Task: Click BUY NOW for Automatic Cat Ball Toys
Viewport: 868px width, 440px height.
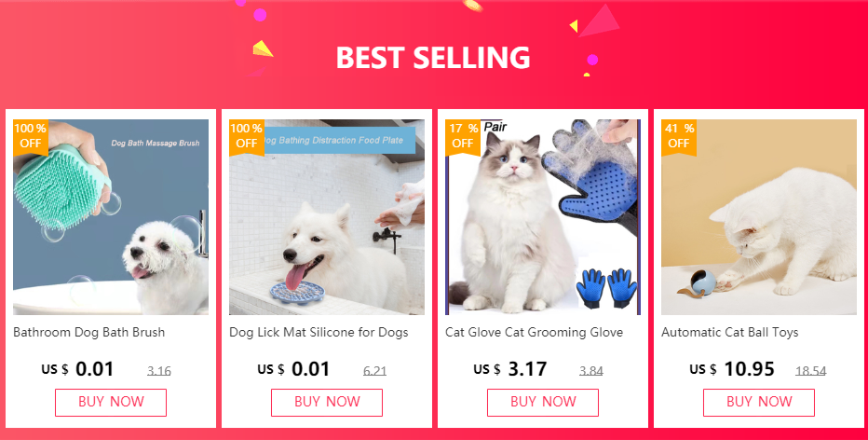Action: click(759, 403)
